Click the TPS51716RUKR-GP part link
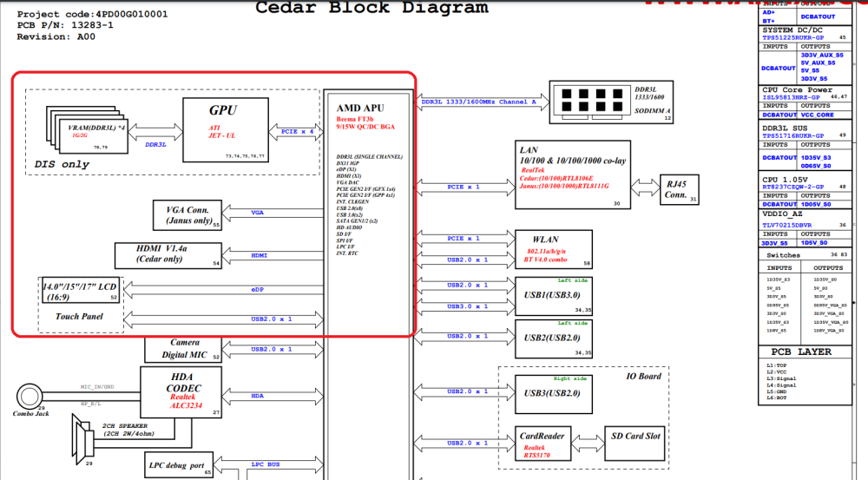Screen dimensions: 868x480 tap(792, 136)
